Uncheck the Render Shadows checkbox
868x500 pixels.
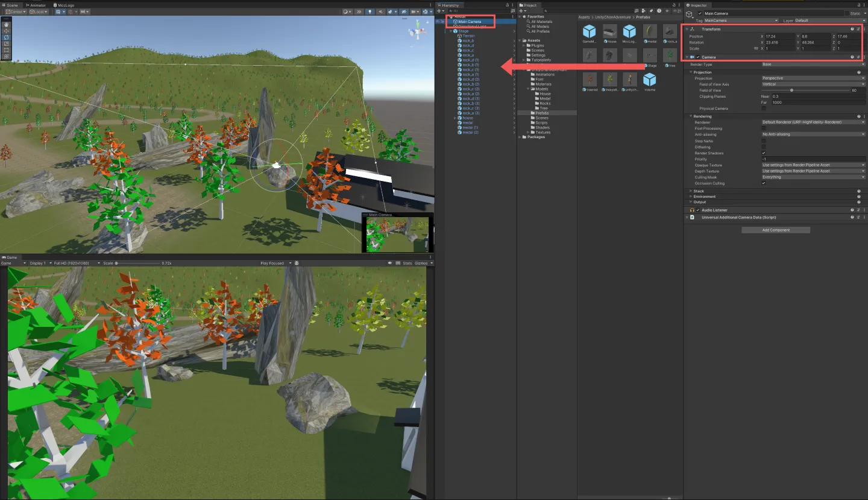pyautogui.click(x=764, y=153)
